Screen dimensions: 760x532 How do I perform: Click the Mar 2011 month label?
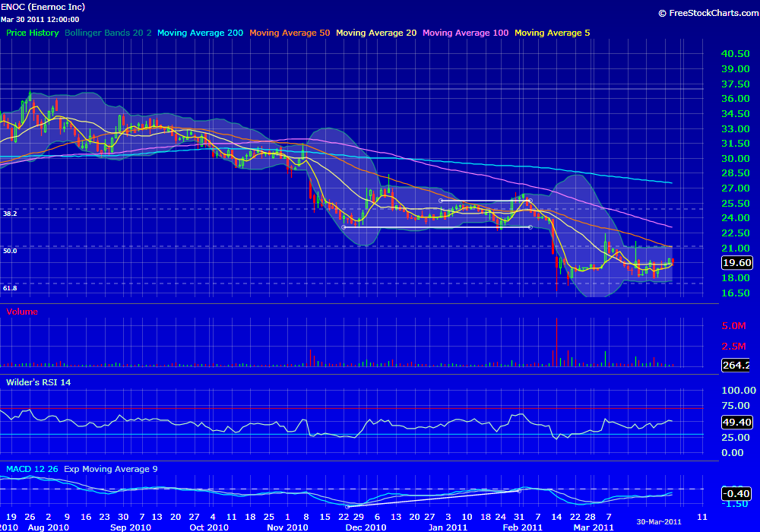594,527
